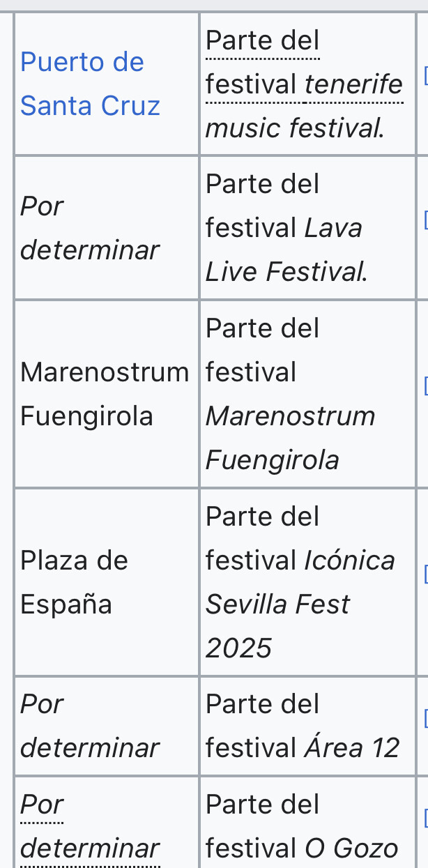Tap the 'Sevilla Fest 2025' text
The width and height of the screenshot is (428, 868).
pyautogui.click(x=277, y=605)
